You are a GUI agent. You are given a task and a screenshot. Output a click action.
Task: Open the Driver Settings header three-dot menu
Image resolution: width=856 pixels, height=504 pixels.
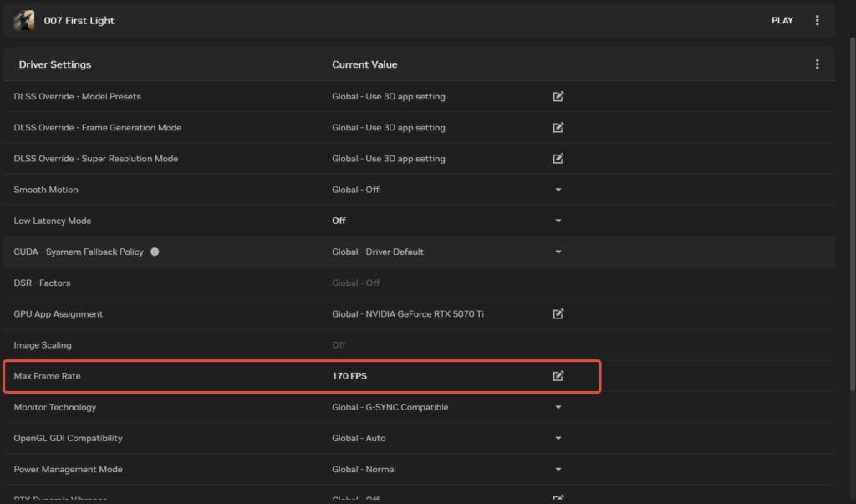(x=817, y=64)
